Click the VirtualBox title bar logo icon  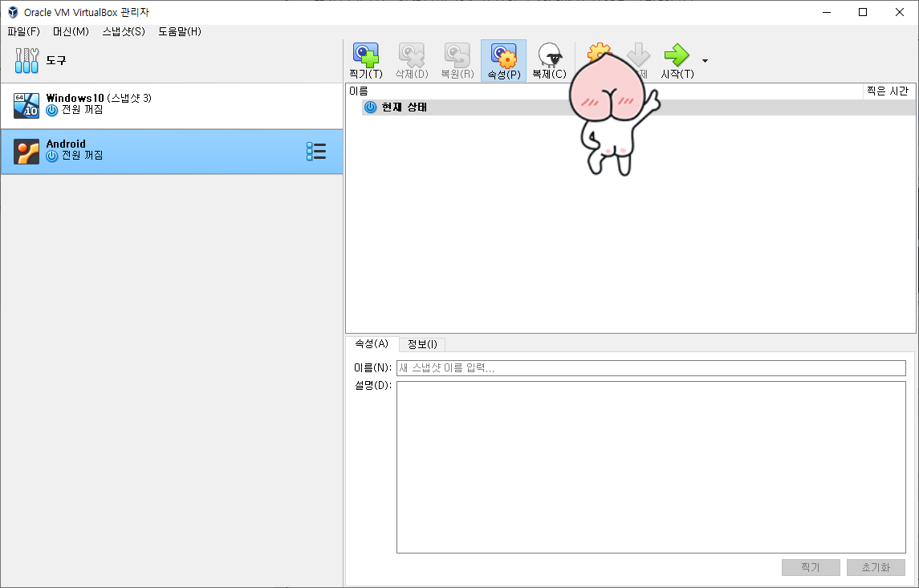12,12
